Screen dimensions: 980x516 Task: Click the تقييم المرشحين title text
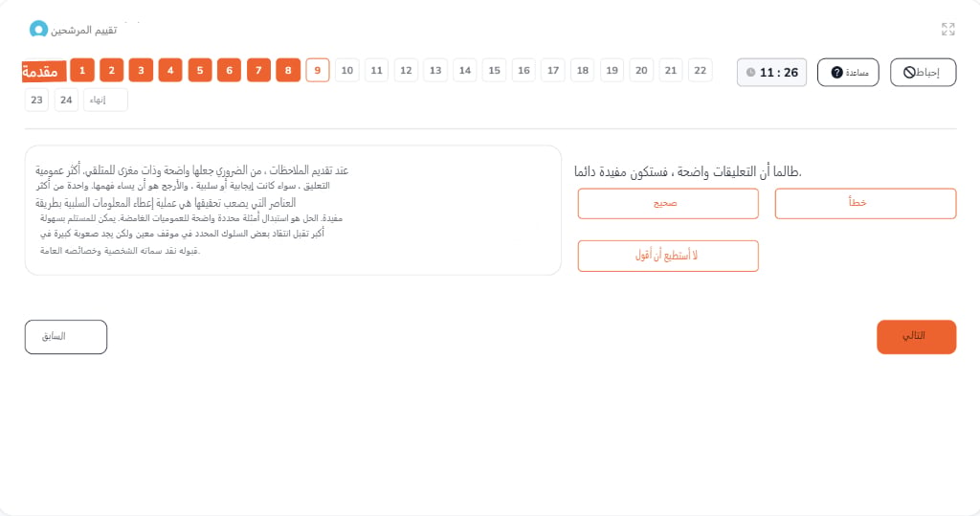point(84,30)
